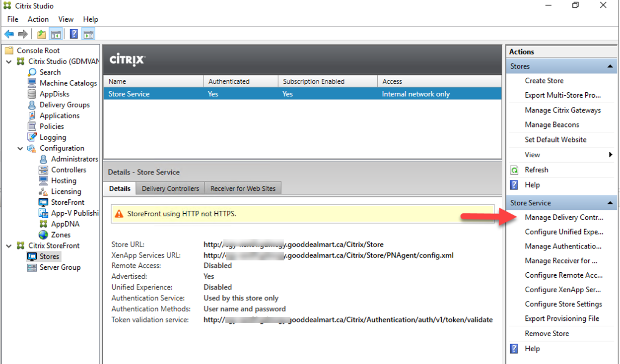Collapse the Configuration tree node

pos(20,148)
